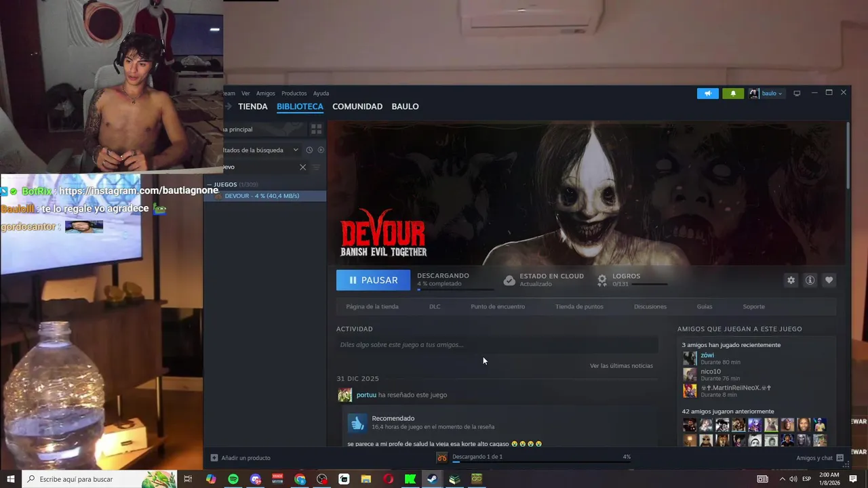Click the Recomendado thumbs-up icon
This screenshot has width=868, height=488.
(357, 423)
